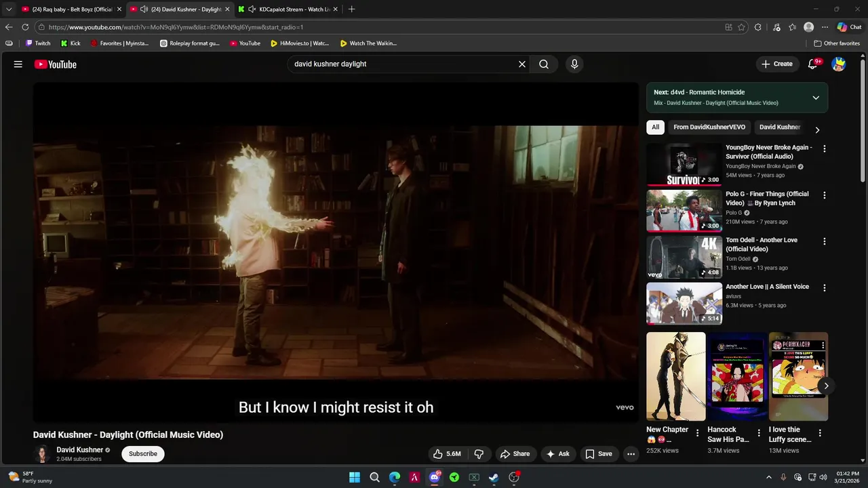Open Other favorites folder

point(837,43)
